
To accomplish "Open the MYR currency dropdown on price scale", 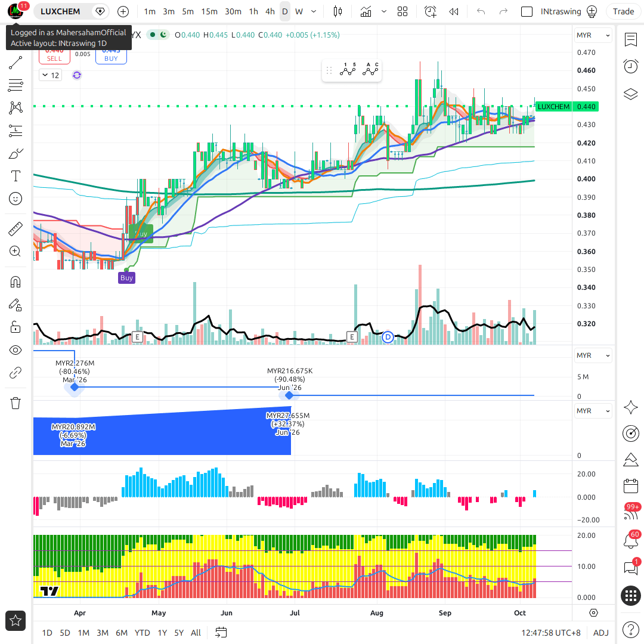I will pos(593,35).
